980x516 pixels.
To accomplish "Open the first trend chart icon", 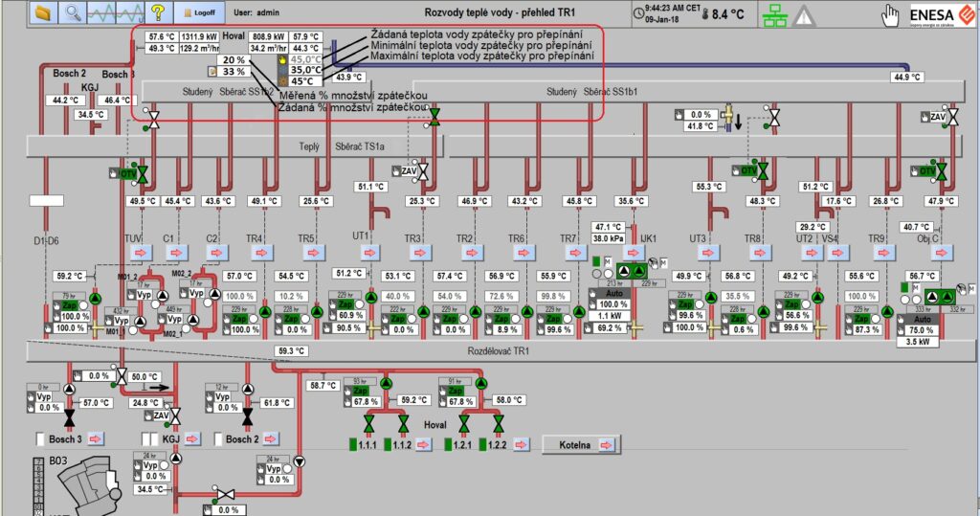I will (101, 12).
